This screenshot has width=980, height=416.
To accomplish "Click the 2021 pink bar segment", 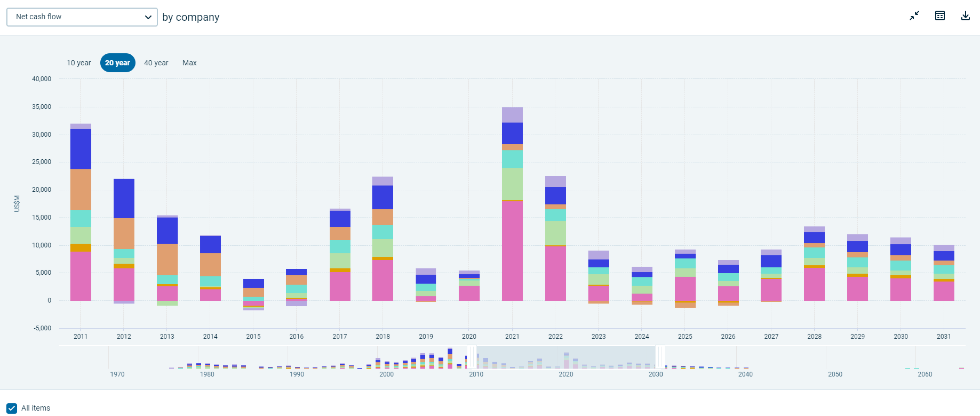I will [x=512, y=251].
